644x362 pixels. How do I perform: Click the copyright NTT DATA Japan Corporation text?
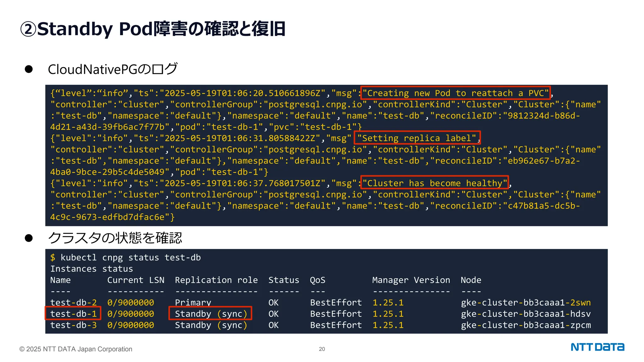[x=76, y=349]
